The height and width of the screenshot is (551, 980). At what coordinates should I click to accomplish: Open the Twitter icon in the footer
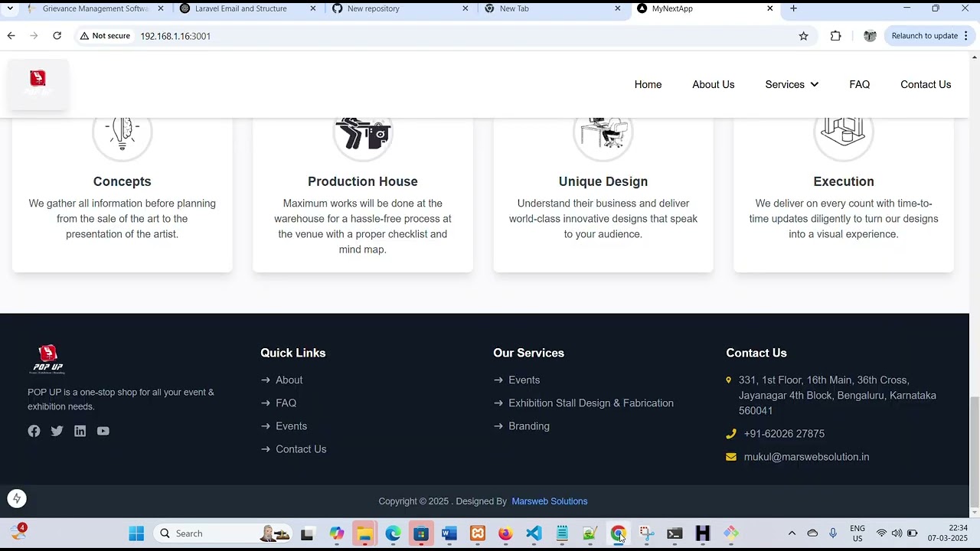point(57,431)
